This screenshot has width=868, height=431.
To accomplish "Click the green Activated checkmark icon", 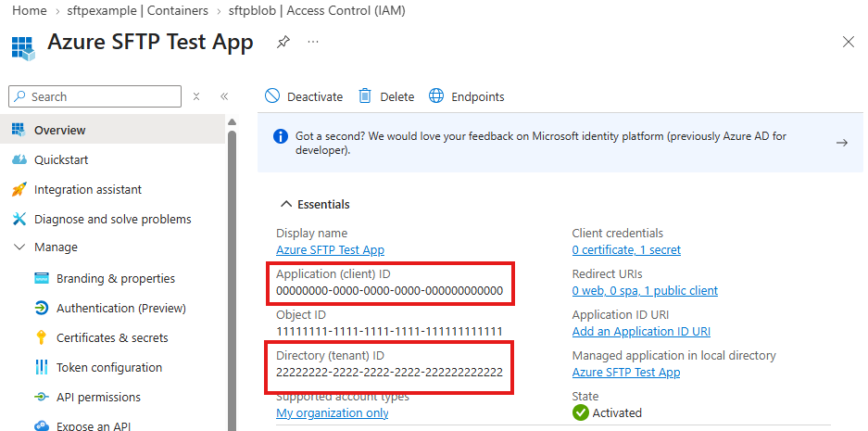I will click(580, 412).
